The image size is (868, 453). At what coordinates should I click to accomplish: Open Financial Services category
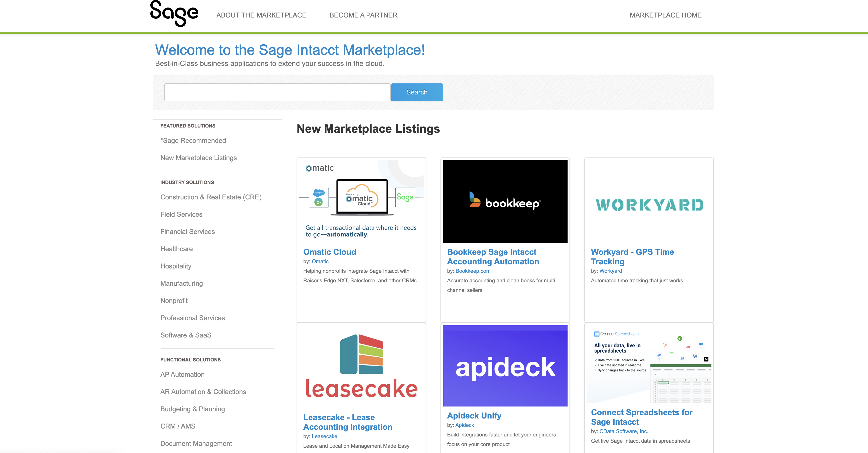coord(187,231)
